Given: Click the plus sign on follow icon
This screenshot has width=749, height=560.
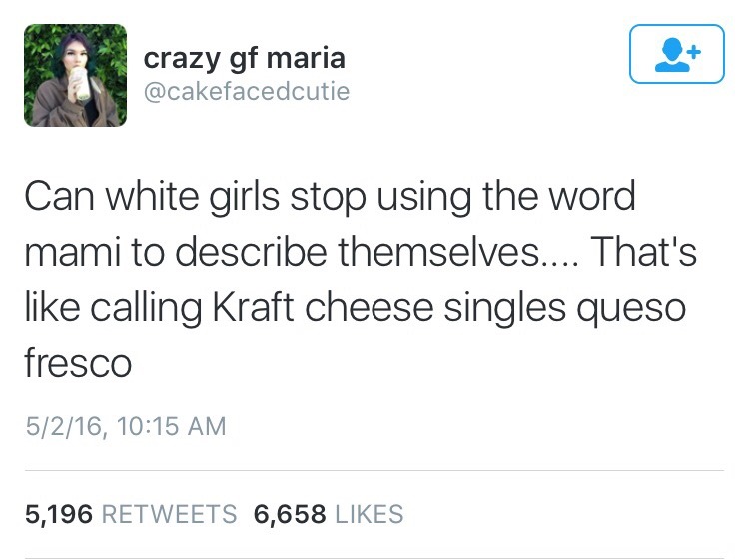Looking at the screenshot, I should (695, 51).
